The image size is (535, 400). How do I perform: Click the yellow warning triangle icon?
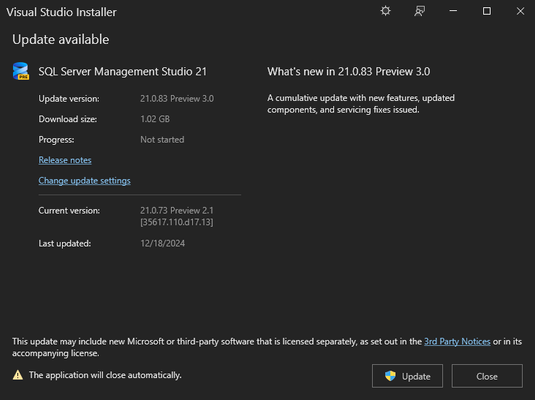(18, 375)
